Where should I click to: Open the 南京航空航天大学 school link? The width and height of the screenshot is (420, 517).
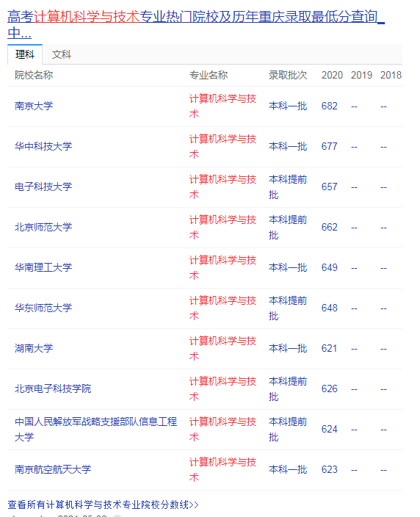click(x=53, y=469)
